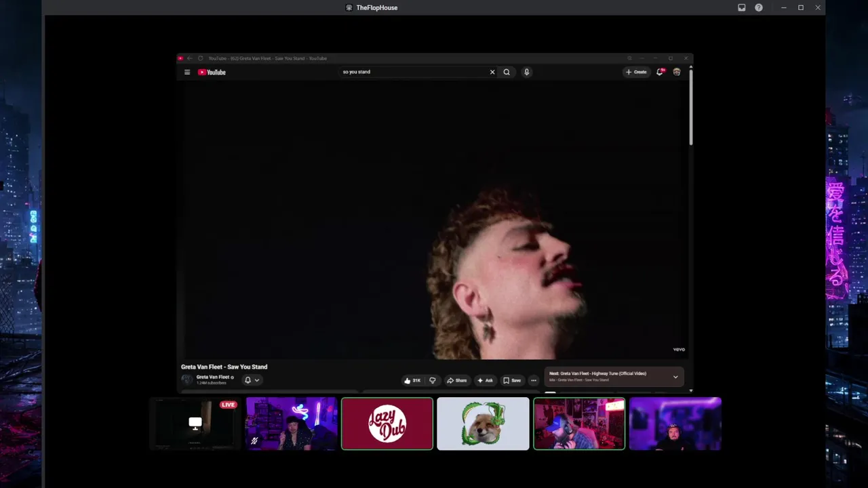Image resolution: width=868 pixels, height=488 pixels.
Task: Like the Saw You Stand video
Action: tap(413, 380)
